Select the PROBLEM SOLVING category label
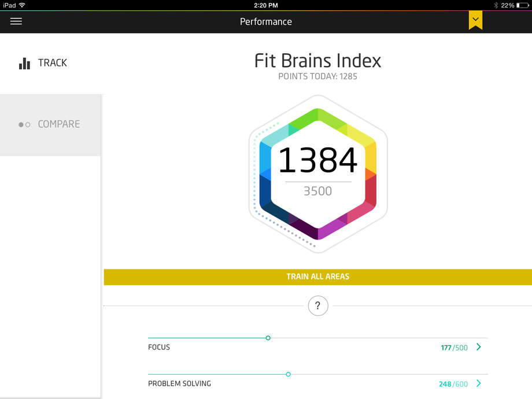The height and width of the screenshot is (399, 532). (179, 383)
